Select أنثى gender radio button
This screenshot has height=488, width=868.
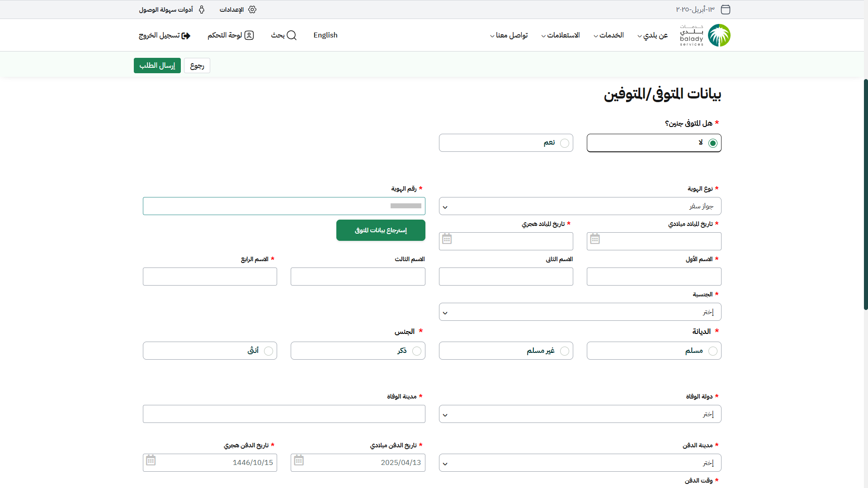(x=269, y=351)
